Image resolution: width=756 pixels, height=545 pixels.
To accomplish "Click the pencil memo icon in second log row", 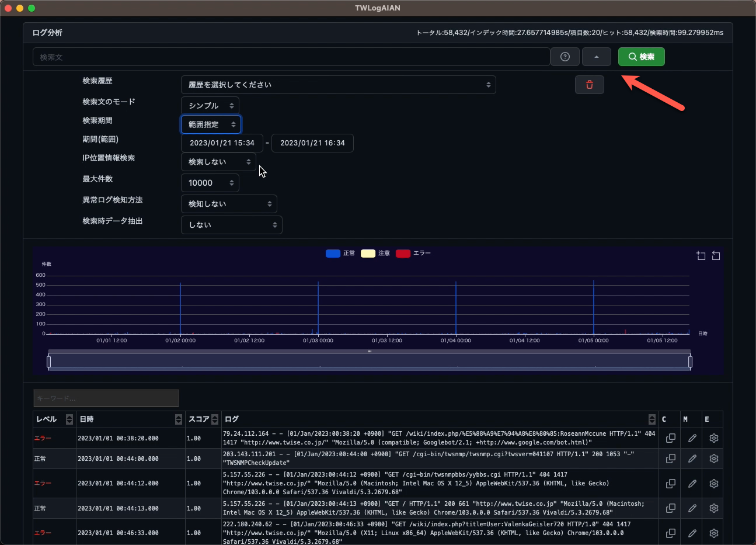I will coord(692,459).
